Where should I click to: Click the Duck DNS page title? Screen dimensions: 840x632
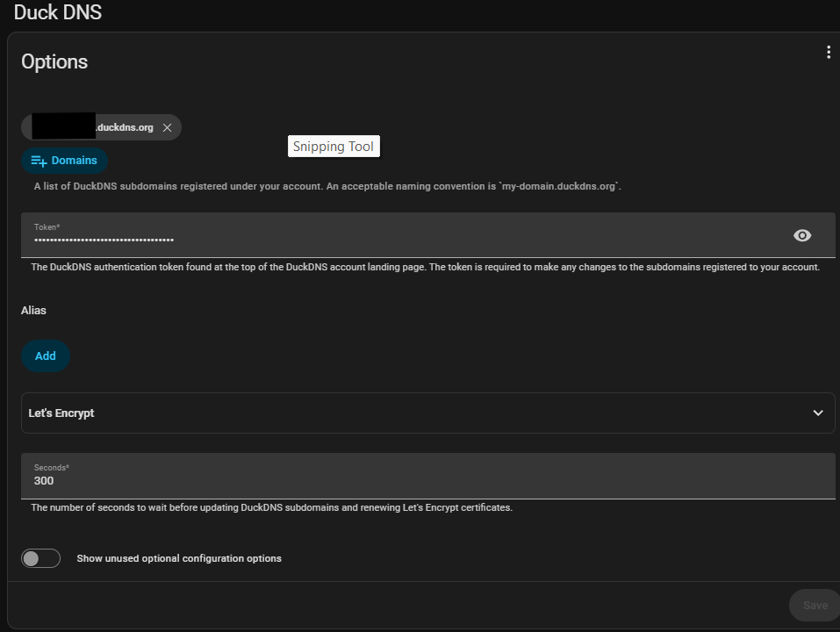[58, 11]
